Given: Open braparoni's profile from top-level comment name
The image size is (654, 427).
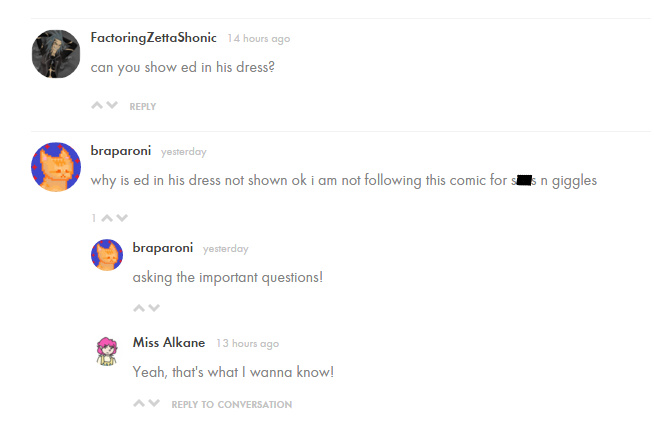Looking at the screenshot, I should click(x=121, y=151).
